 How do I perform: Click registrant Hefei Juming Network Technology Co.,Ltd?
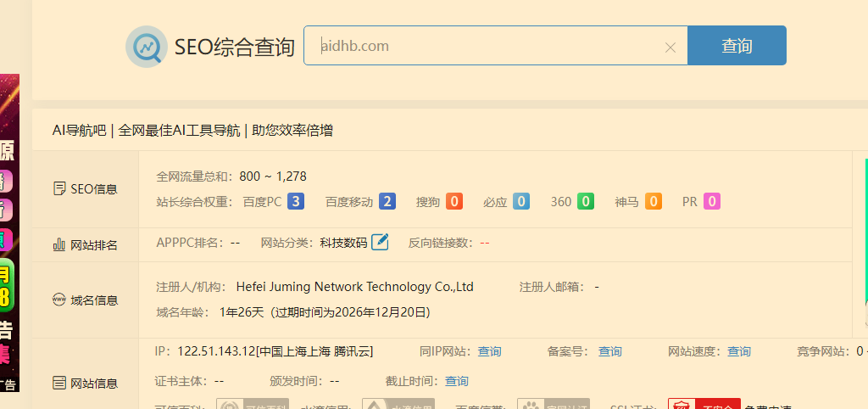pos(355,287)
